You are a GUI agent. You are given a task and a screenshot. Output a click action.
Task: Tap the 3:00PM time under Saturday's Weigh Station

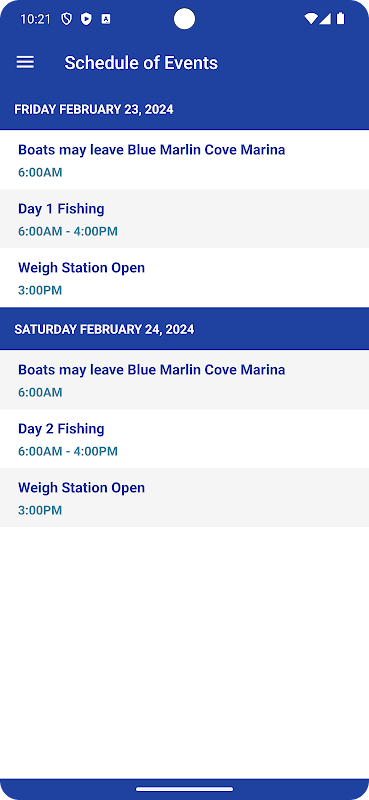click(x=40, y=510)
